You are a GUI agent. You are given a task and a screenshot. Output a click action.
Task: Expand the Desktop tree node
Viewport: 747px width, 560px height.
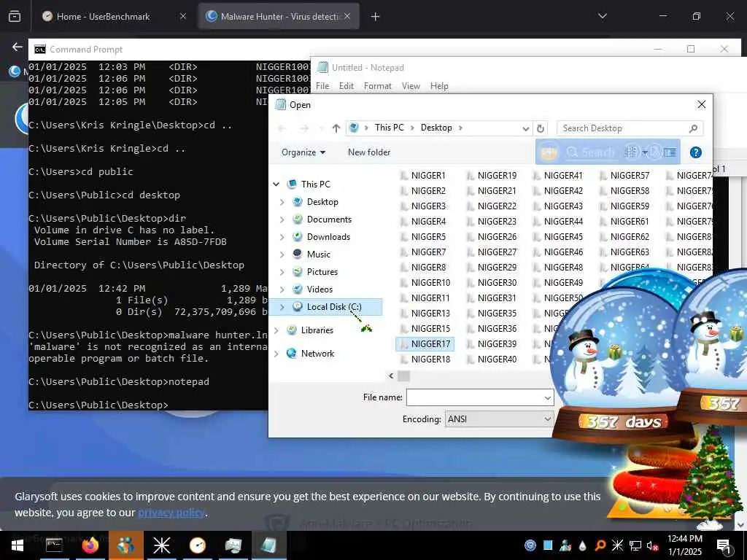pyautogui.click(x=282, y=202)
